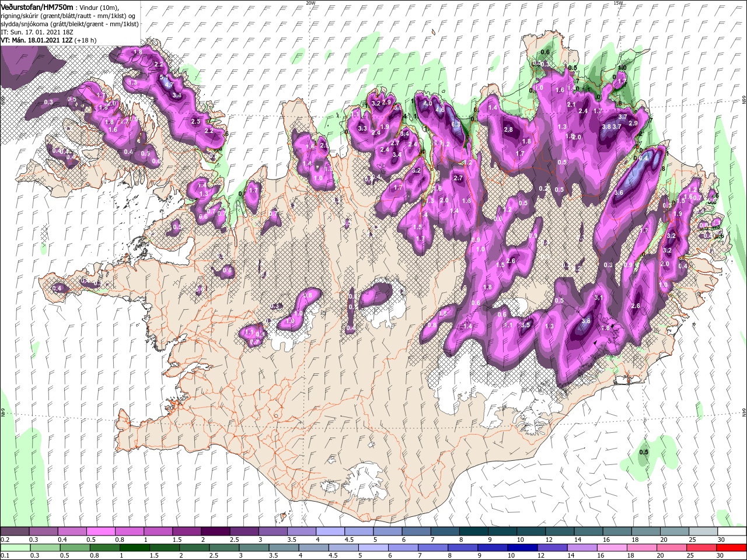
Task: Pick the top-row legend swatch between 18 and 20
Action: click(645, 531)
